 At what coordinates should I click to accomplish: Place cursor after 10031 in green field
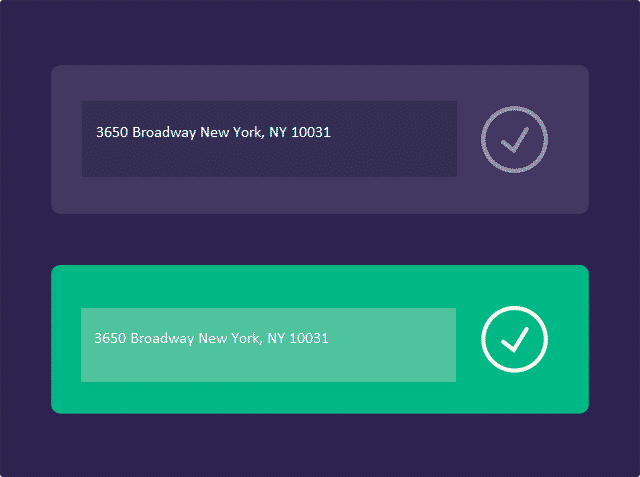point(330,338)
